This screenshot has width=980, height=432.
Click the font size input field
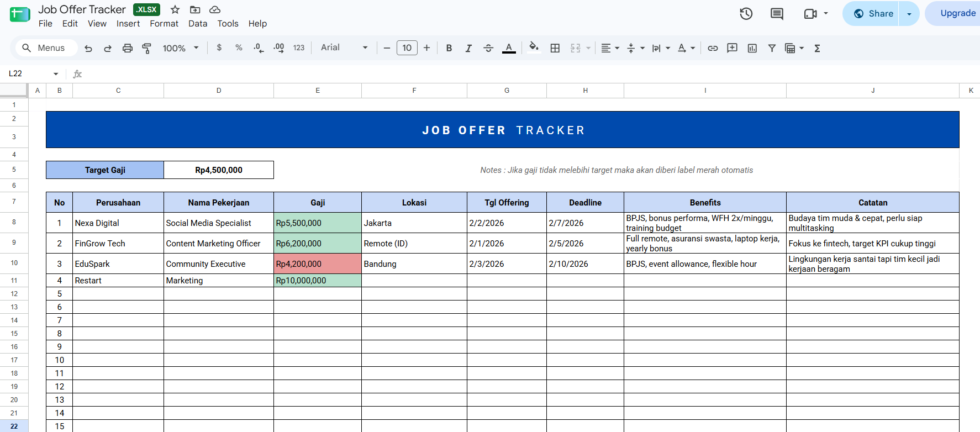coord(407,48)
